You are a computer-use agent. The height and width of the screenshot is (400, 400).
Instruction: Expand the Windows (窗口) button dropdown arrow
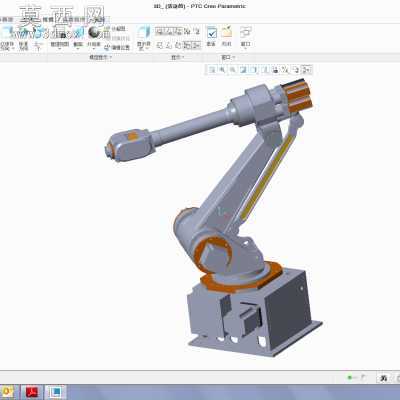(x=246, y=49)
